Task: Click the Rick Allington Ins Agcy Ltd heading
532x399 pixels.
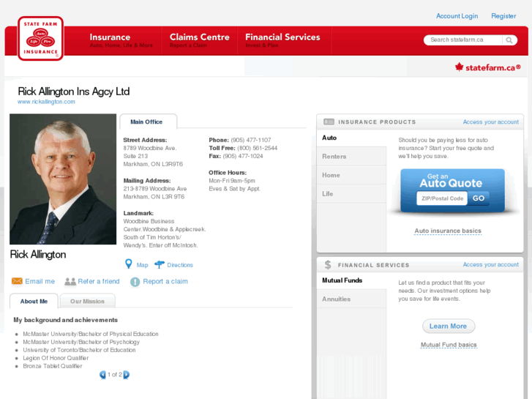Action: (x=74, y=92)
